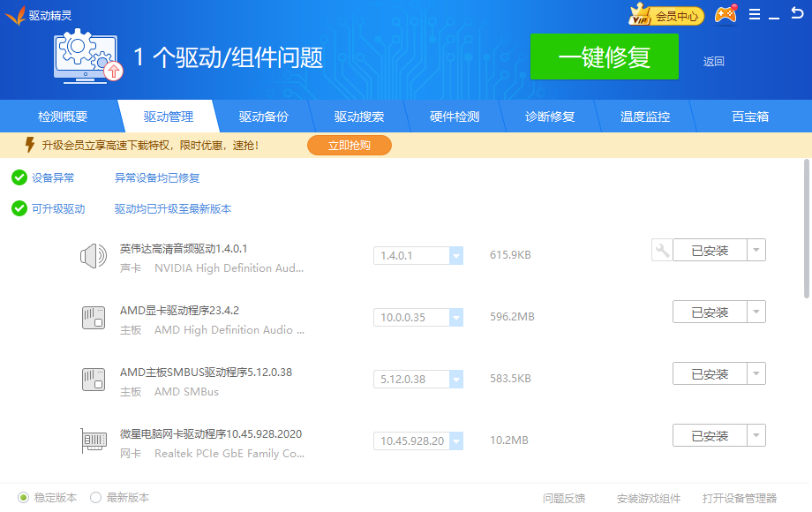The image size is (812, 512).
Task: Click the speaker icon for NVIDIA audio driver
Action: pos(94,256)
